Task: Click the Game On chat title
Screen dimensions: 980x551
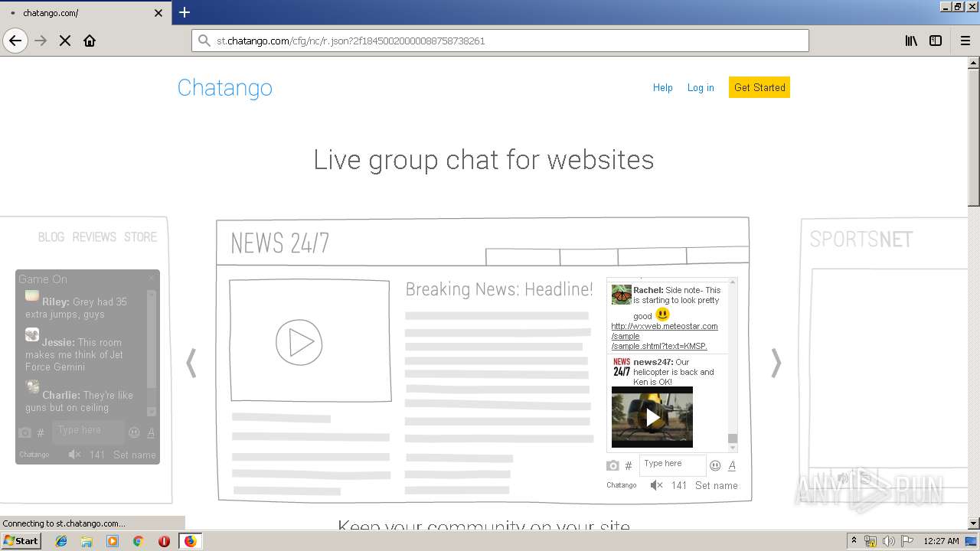Action: pos(43,279)
